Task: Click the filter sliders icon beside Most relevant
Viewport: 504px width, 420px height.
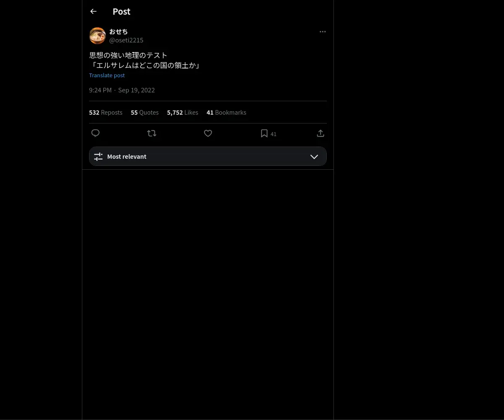Action: pyautogui.click(x=98, y=157)
